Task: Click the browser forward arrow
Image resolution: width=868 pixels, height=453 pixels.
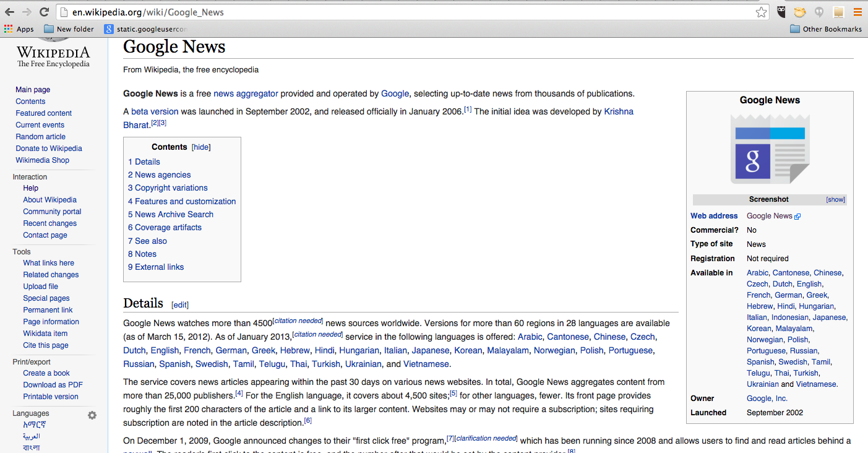Action: pos(27,12)
